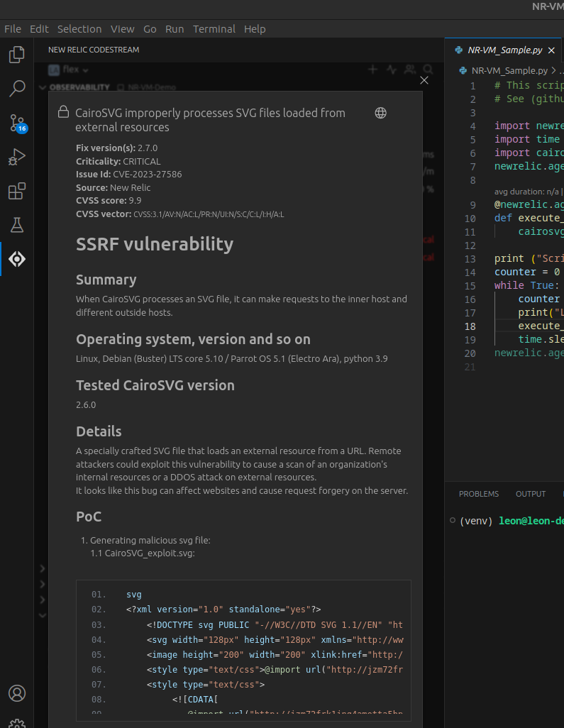
Task: Open the Extensions view
Action: pyautogui.click(x=17, y=191)
